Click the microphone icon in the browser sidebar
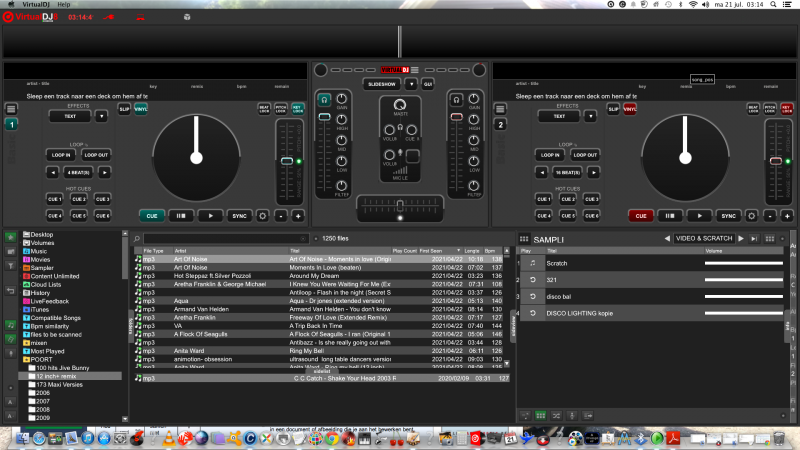 pos(11,353)
